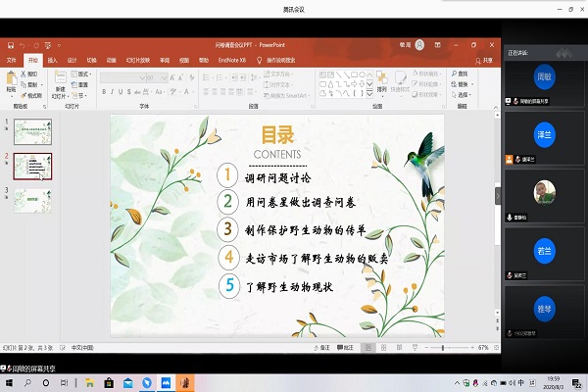Switch to the EndNote X8 tab
Image resolution: width=588 pixels, height=392 pixels.
pos(233,59)
